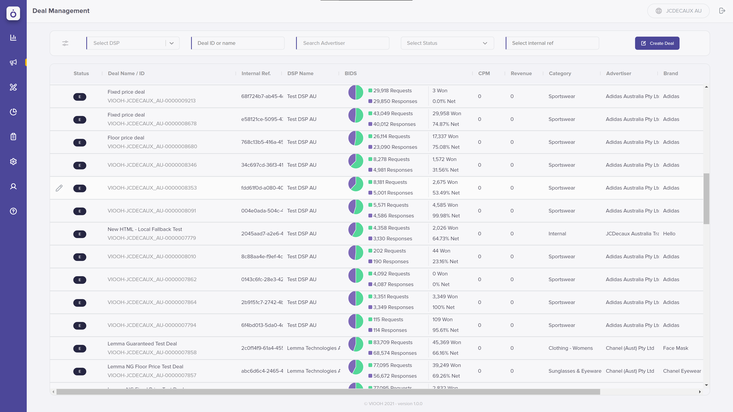Click deal ID VIOOH-JCDECAUX_AU-0000007864
Image resolution: width=733 pixels, height=412 pixels.
[x=151, y=303]
